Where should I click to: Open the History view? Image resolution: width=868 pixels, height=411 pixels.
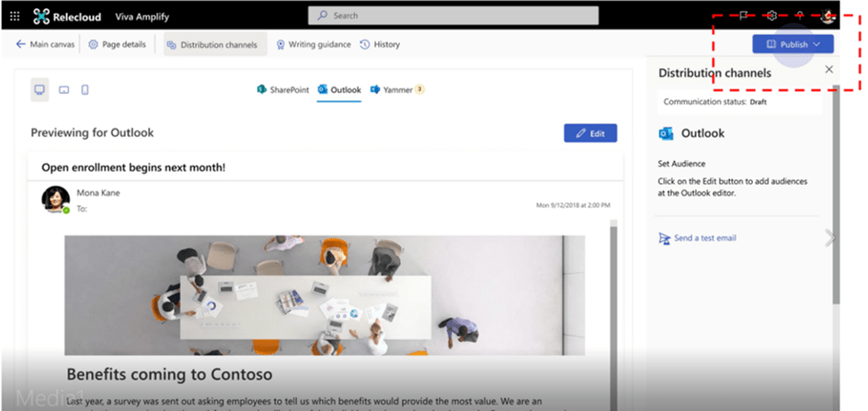coord(380,44)
